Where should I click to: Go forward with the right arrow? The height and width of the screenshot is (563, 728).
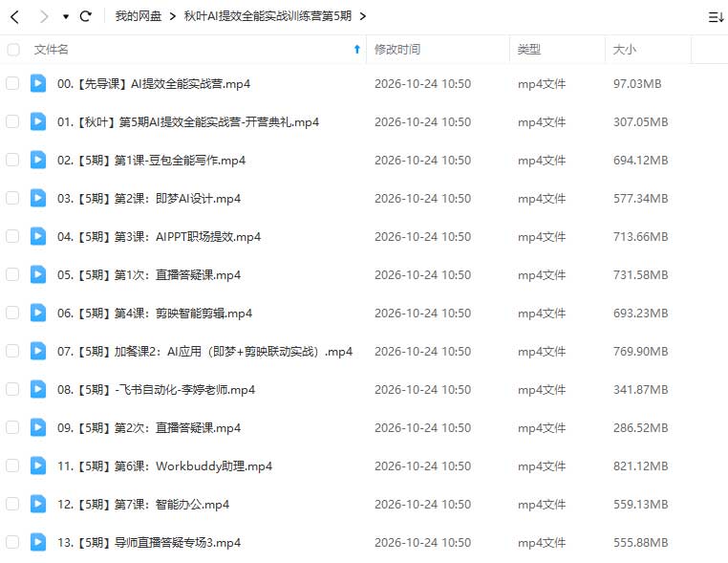click(x=44, y=16)
